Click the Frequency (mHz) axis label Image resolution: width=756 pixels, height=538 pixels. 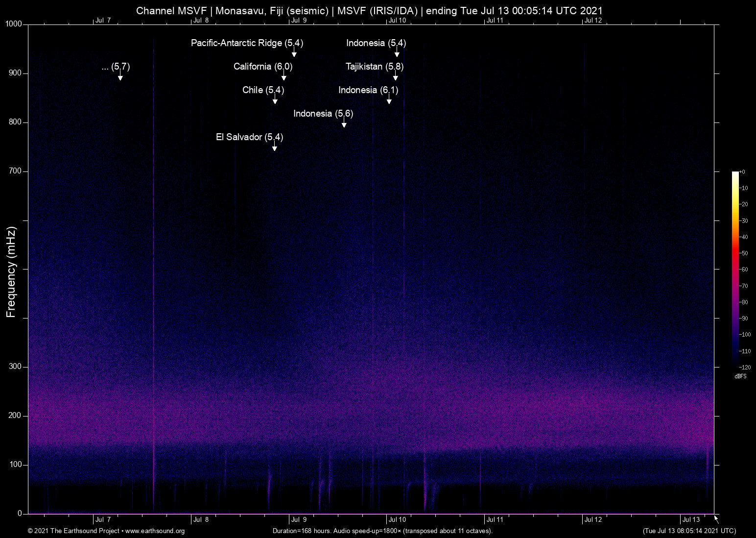tap(11, 272)
